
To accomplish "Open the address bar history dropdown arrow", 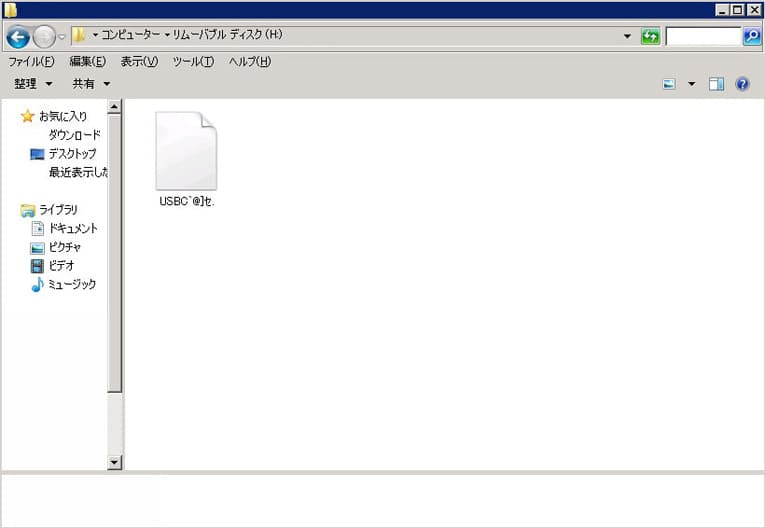I will point(627,37).
